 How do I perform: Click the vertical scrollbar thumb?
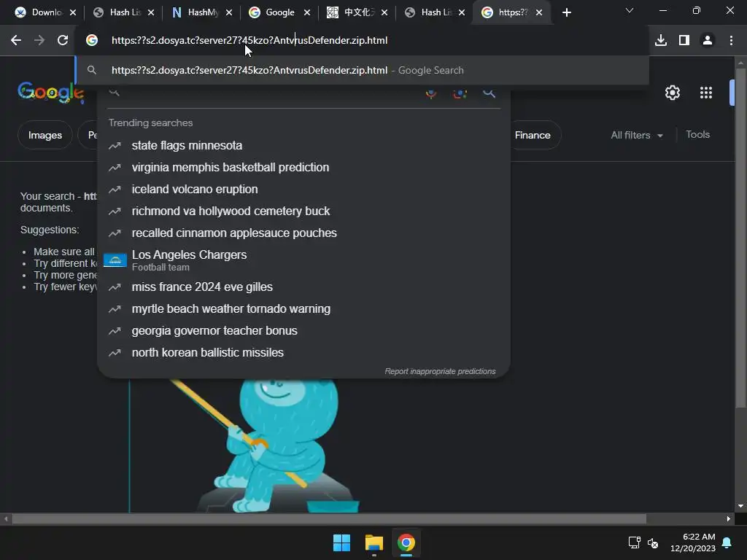(x=741, y=238)
